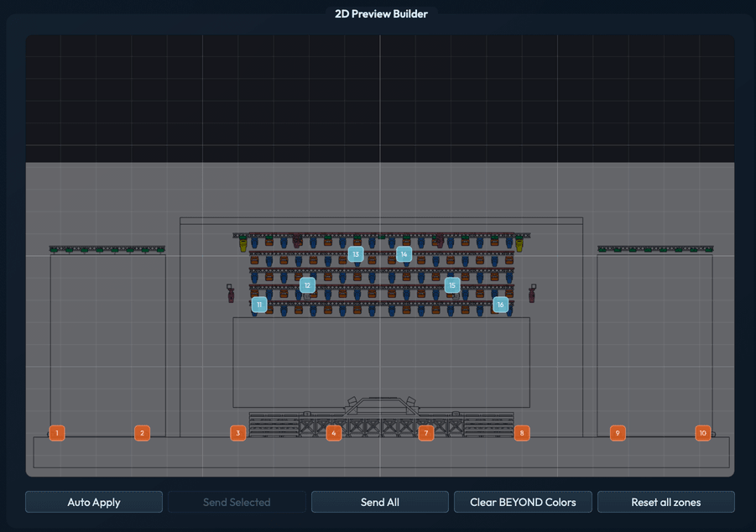This screenshot has width=756, height=532.
Task: Select blue zone marker 15
Action: (x=452, y=285)
